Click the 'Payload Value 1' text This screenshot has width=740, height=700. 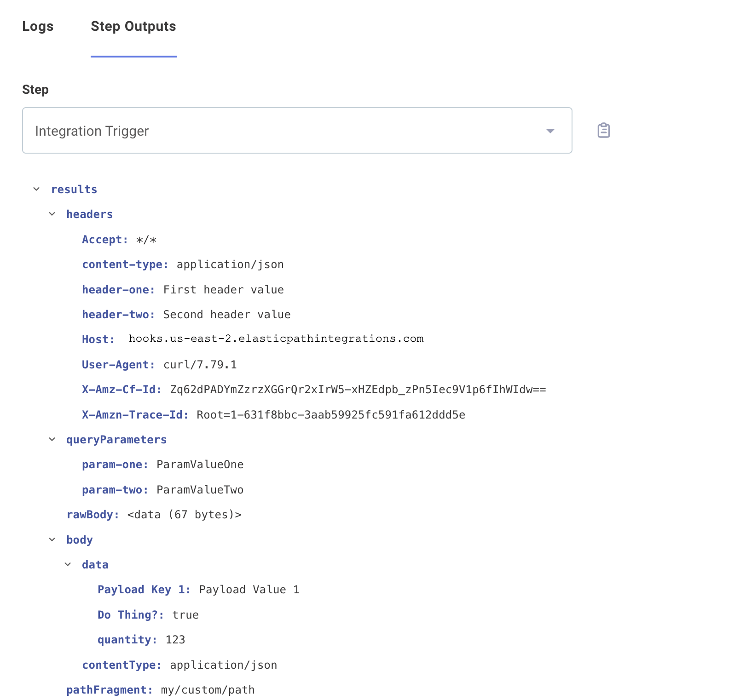249,590
